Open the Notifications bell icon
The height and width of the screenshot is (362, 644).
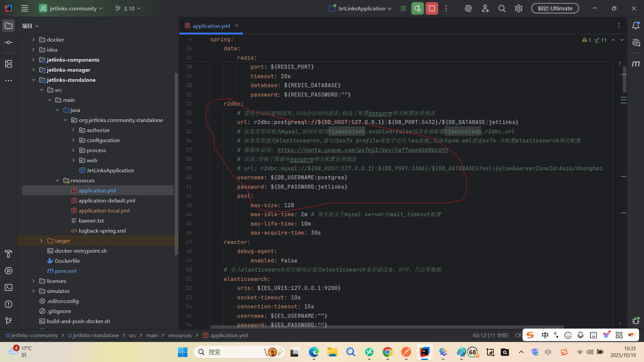(x=636, y=26)
